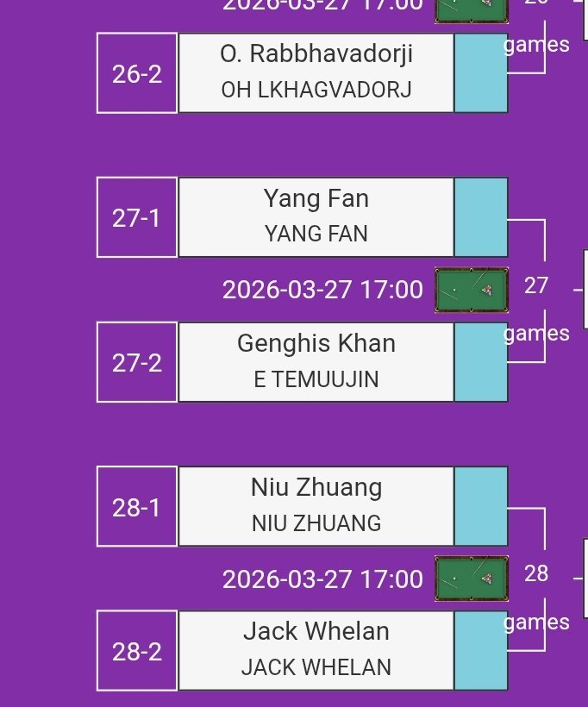The image size is (588, 707).
Task: Select the 26-2 seed box
Action: point(137,73)
